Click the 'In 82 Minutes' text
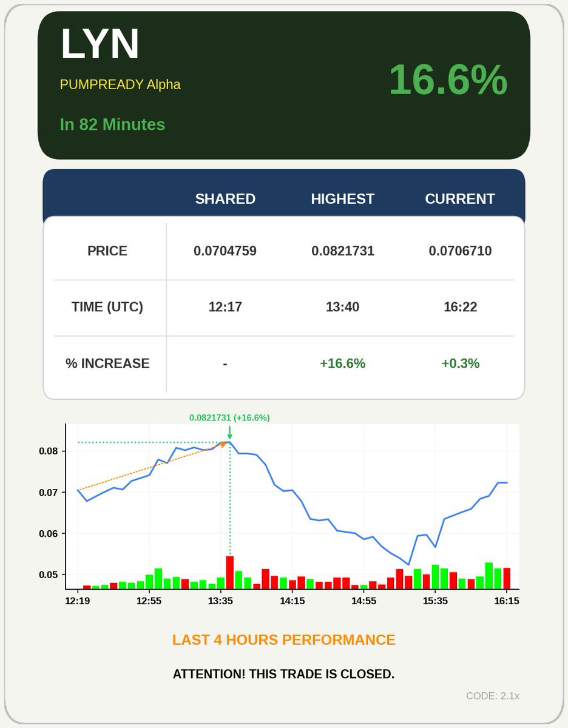Screen dimensions: 568x728 (x=112, y=124)
